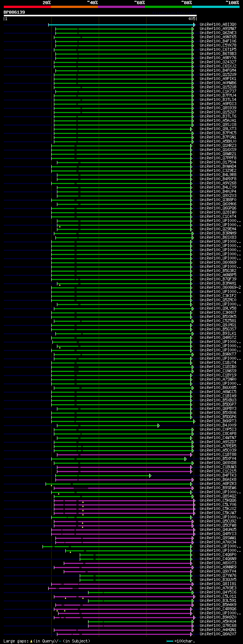This screenshot has width=243, height=644.
Task: Choose the label UniRef100_B6U085
Action: tap(218, 388)
